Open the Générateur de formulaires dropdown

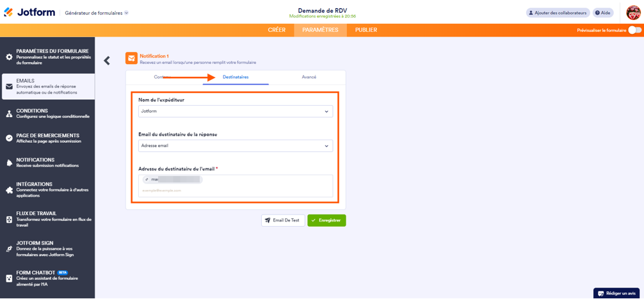pos(97,13)
